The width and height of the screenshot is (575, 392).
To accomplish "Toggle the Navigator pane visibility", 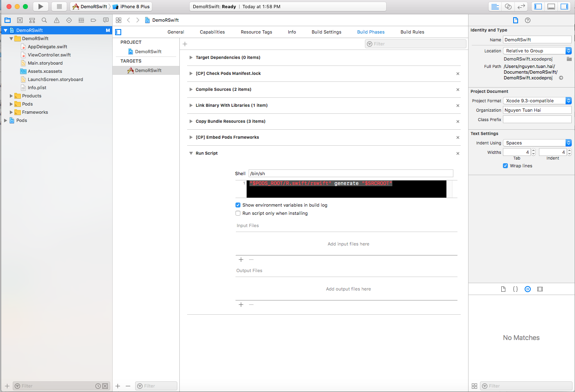I will [x=538, y=7].
